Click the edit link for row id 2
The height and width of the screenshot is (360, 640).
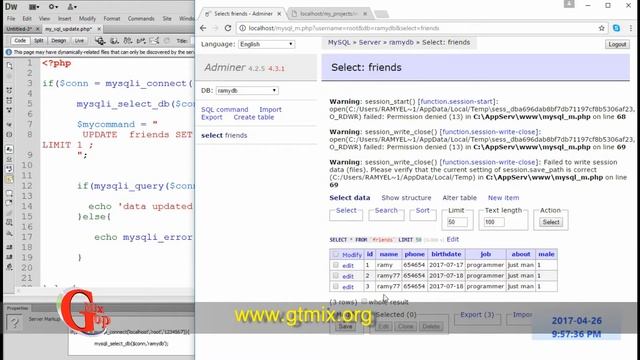(x=348, y=276)
